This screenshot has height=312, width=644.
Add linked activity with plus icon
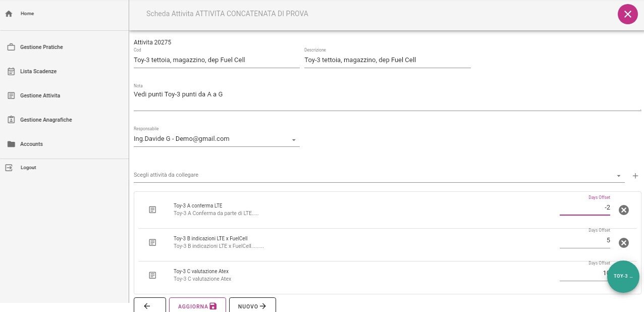(x=635, y=176)
